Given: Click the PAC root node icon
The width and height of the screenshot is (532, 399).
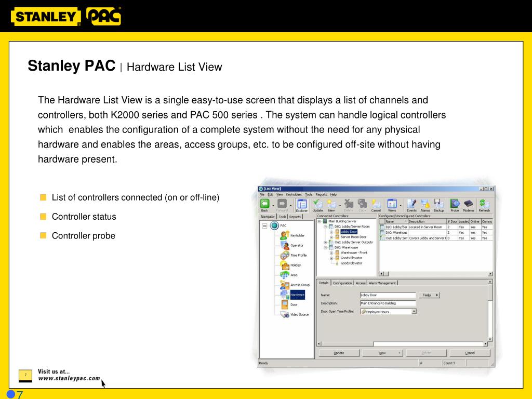Looking at the screenshot, I should [x=274, y=225].
